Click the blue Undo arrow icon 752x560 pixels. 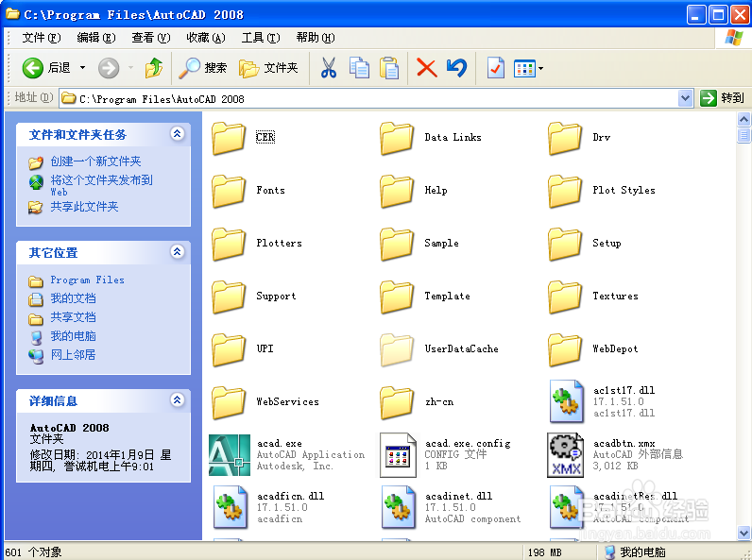pyautogui.click(x=456, y=68)
